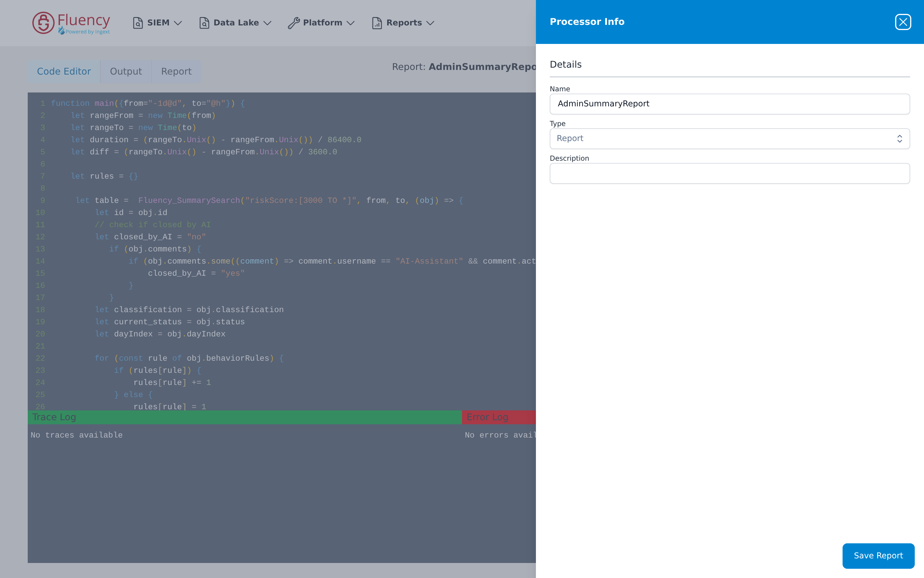
Task: Click line 22 'for (const rule of' loop
Action: (189, 358)
